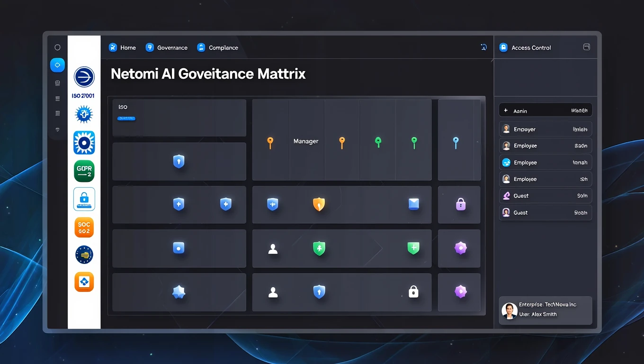The height and width of the screenshot is (364, 644).
Task: Select the orange pin left of Manager
Action: (270, 142)
